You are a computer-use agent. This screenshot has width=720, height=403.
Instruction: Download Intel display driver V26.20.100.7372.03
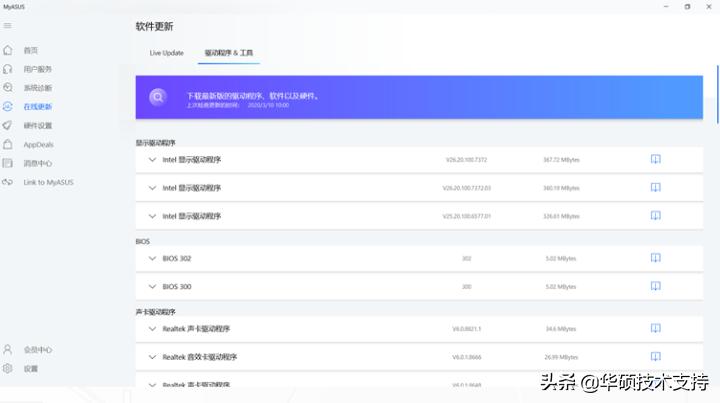656,187
